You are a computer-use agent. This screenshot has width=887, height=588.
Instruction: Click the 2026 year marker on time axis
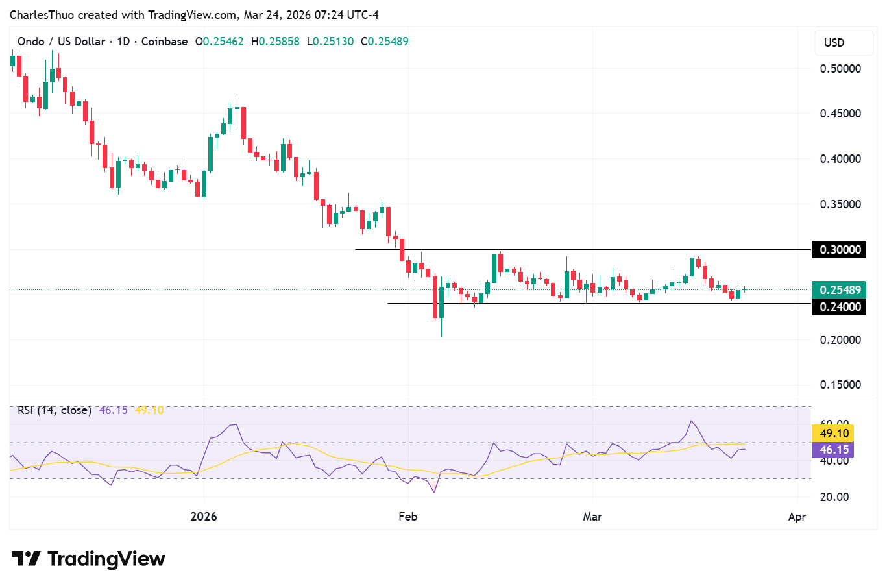coord(204,517)
